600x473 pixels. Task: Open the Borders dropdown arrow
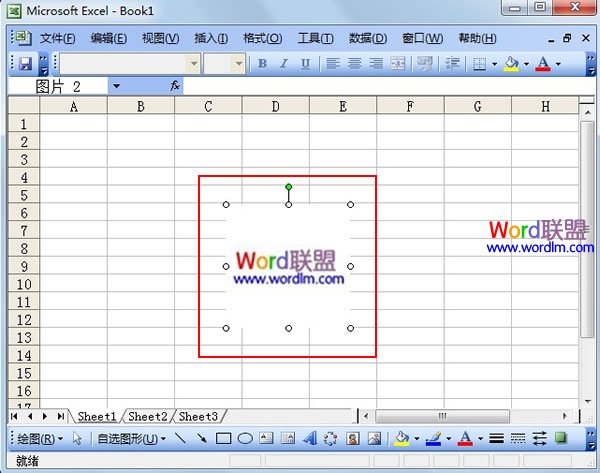click(x=494, y=64)
